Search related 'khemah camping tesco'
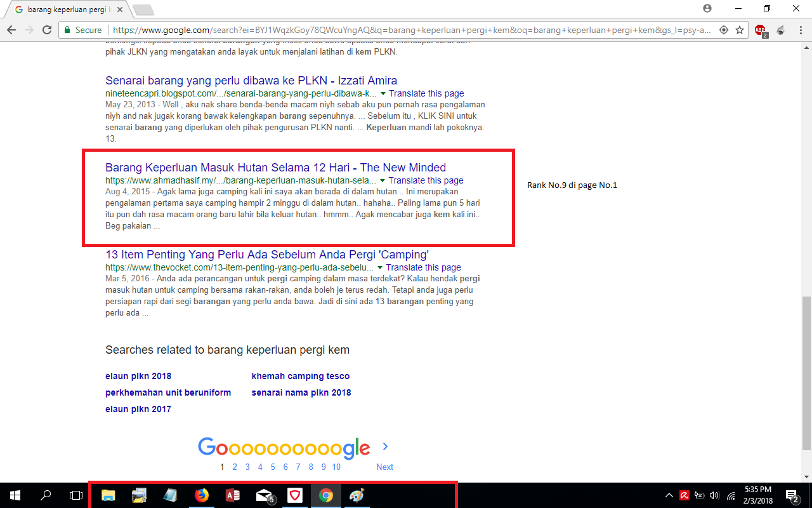This screenshot has width=812, height=508. pyautogui.click(x=301, y=376)
